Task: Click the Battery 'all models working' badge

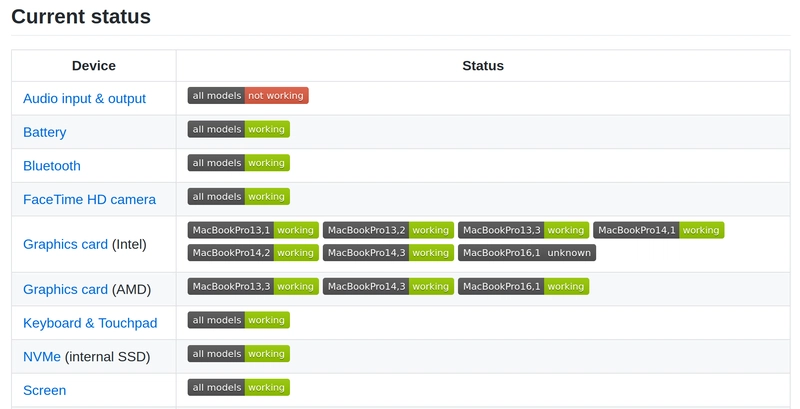Action: [x=238, y=129]
